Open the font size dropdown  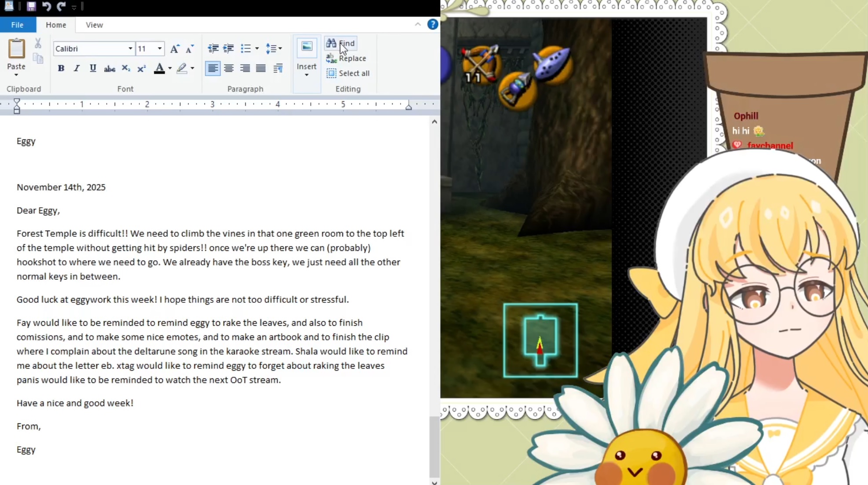pyautogui.click(x=160, y=48)
